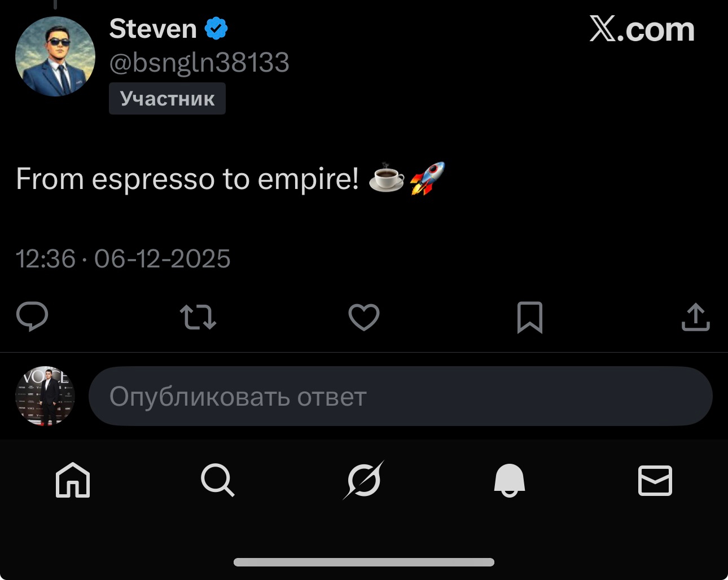
Task: Focus the Опубликовать ответ reply field
Action: pyautogui.click(x=400, y=396)
